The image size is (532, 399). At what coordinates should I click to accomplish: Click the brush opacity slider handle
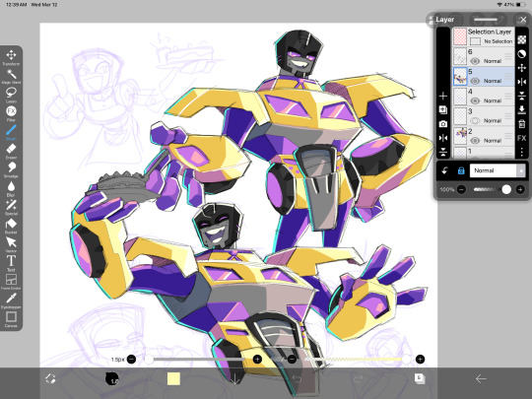(x=406, y=359)
